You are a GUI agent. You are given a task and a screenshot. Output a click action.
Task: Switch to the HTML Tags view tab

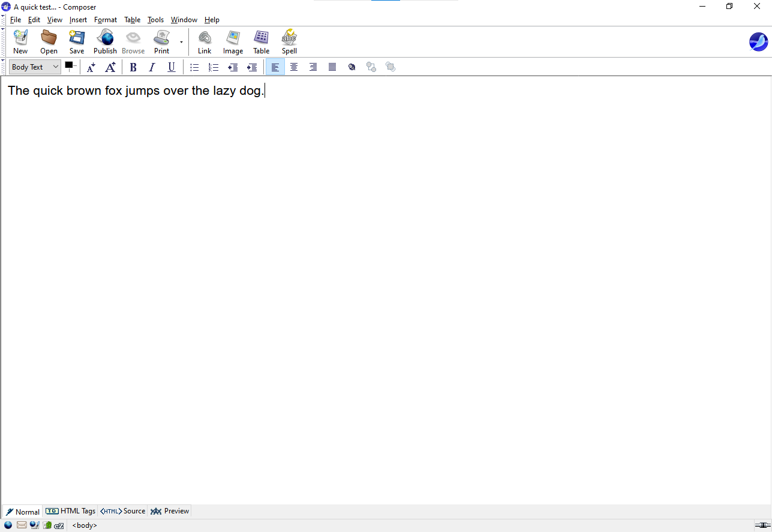pyautogui.click(x=71, y=512)
